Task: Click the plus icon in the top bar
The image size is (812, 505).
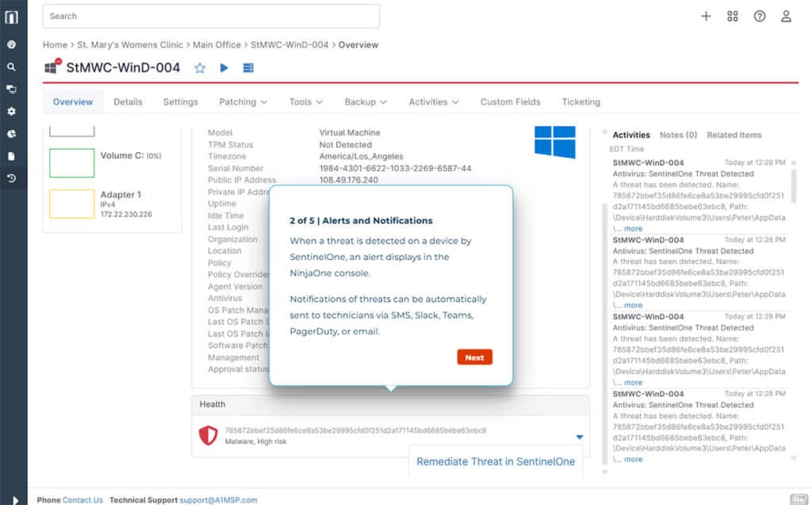Action: pos(706,16)
